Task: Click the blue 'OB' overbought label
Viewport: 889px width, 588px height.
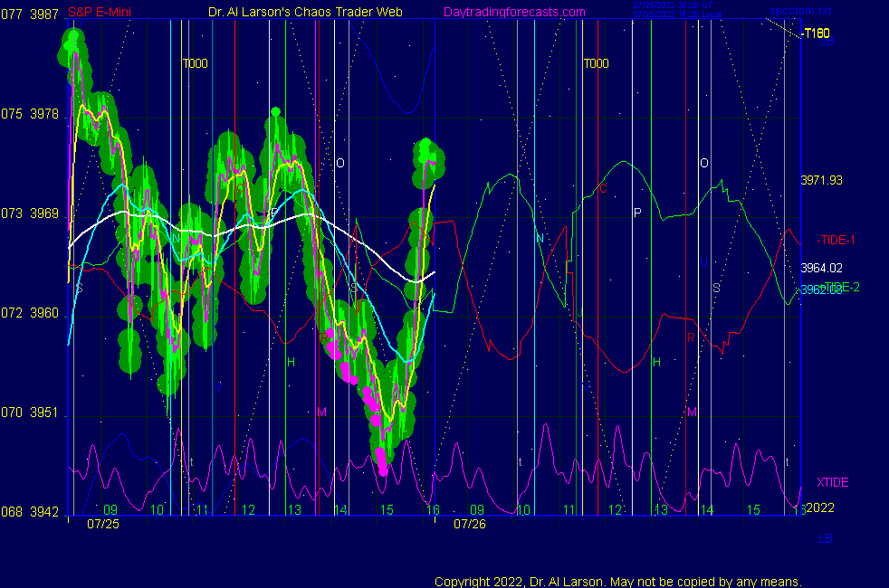Action: pos(826,42)
